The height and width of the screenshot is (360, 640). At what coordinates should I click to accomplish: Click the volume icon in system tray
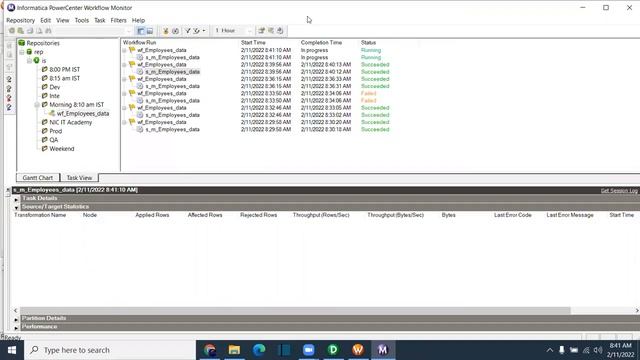coord(598,350)
